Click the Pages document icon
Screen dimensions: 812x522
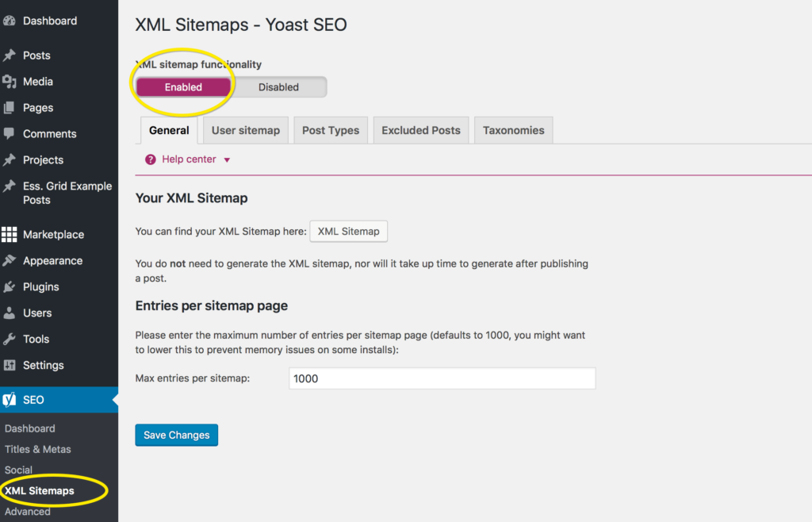click(9, 108)
